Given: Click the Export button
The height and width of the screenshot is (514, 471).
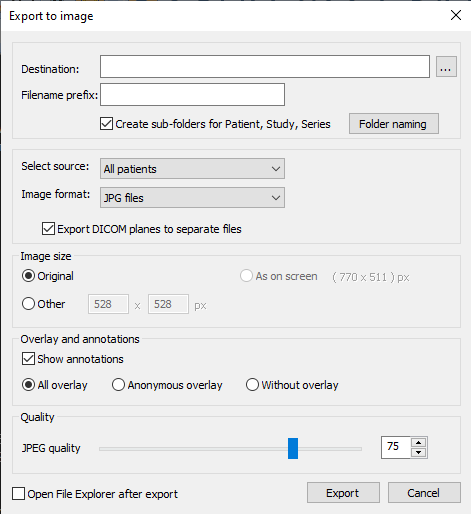Looking at the screenshot, I should (343, 493).
